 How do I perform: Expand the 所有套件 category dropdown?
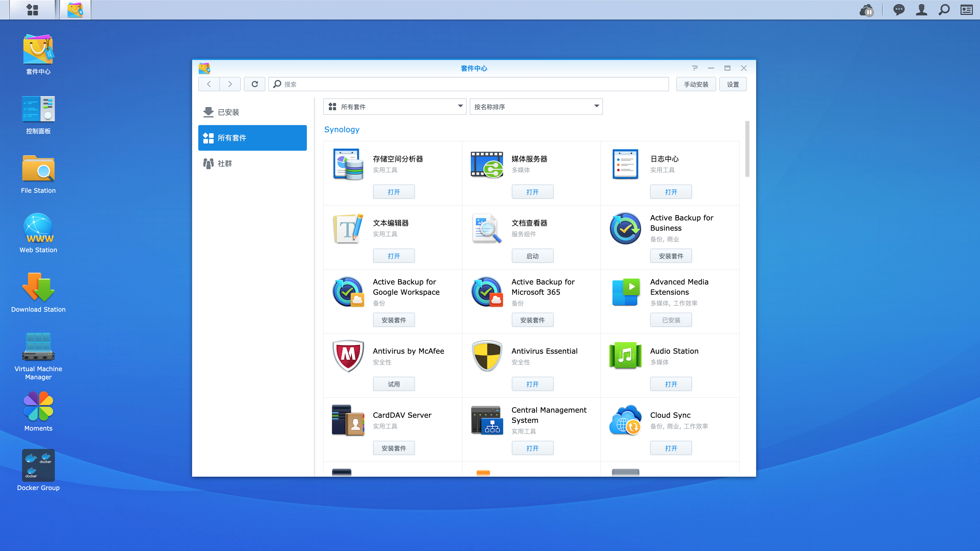[x=395, y=107]
